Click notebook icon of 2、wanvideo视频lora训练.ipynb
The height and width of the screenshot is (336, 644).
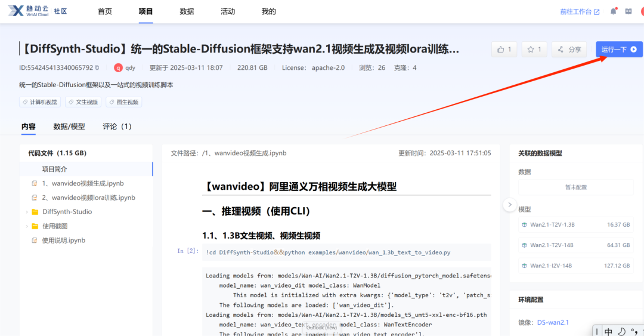[x=35, y=198]
